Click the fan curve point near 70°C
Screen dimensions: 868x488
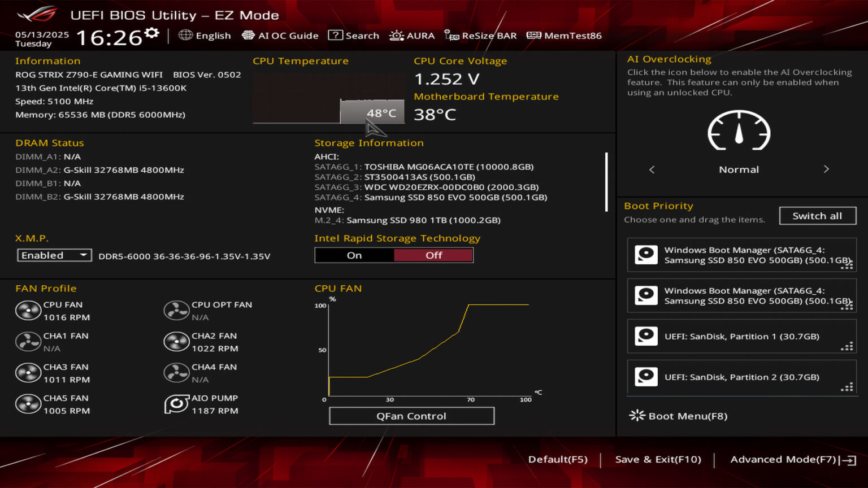pos(468,305)
